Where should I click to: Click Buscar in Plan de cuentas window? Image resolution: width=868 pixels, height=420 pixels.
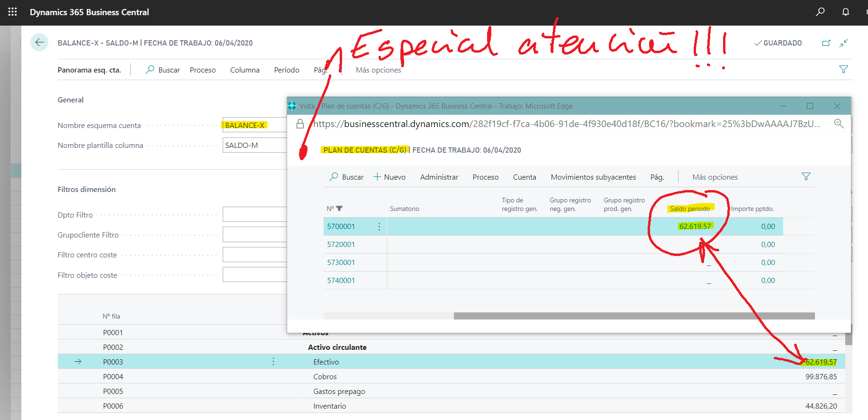346,177
